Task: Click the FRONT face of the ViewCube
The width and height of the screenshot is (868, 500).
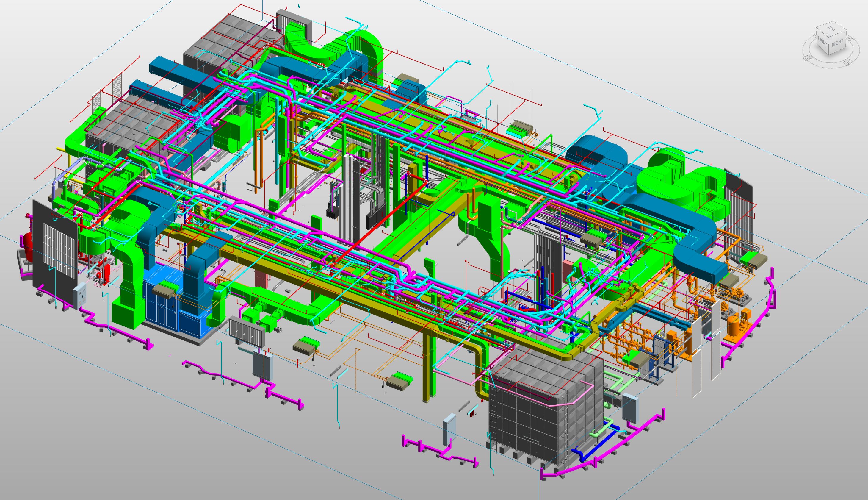Action: pos(822,41)
